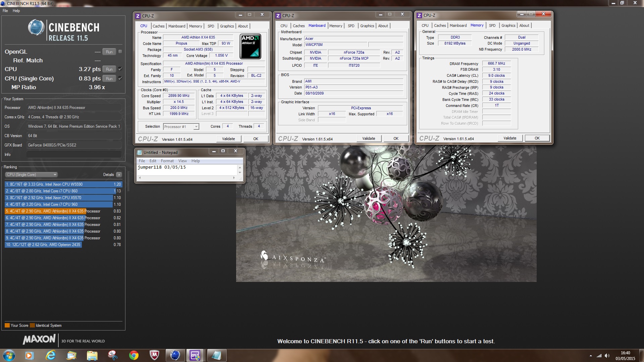Click the Notepad title bar icon
Viewport: 644px width, 362px height.
[x=140, y=153]
